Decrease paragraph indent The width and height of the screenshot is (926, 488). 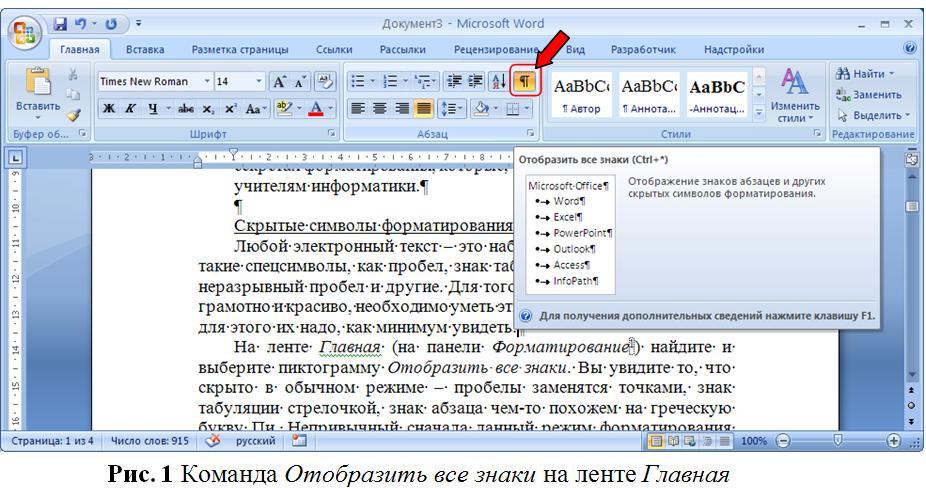pyautogui.click(x=455, y=82)
